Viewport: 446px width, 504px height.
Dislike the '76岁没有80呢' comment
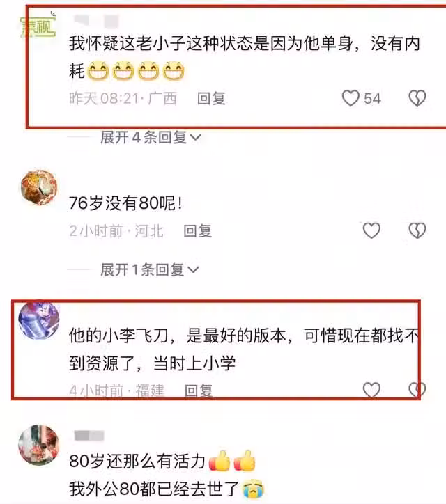417,230
